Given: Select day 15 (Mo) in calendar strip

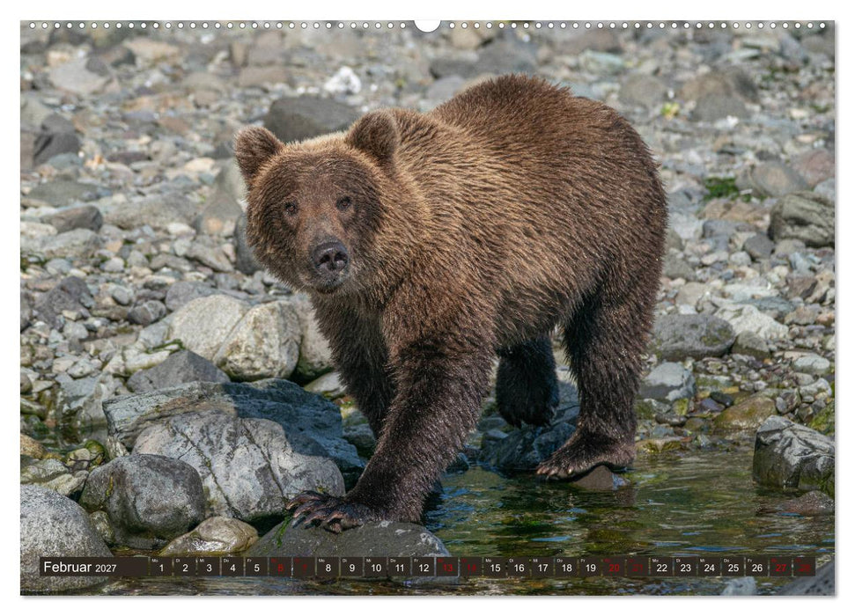Looking at the screenshot, I should click(x=495, y=567).
